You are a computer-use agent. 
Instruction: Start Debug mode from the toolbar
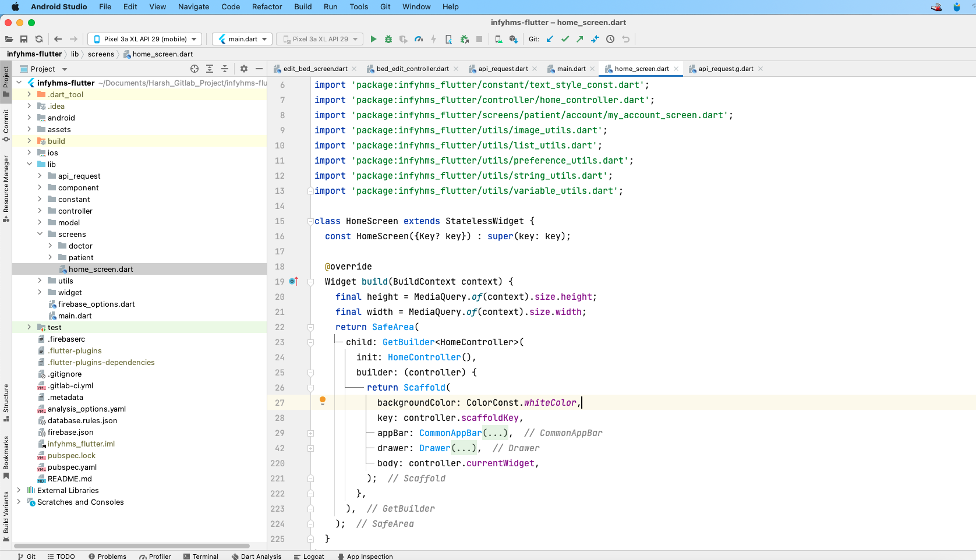(x=388, y=39)
